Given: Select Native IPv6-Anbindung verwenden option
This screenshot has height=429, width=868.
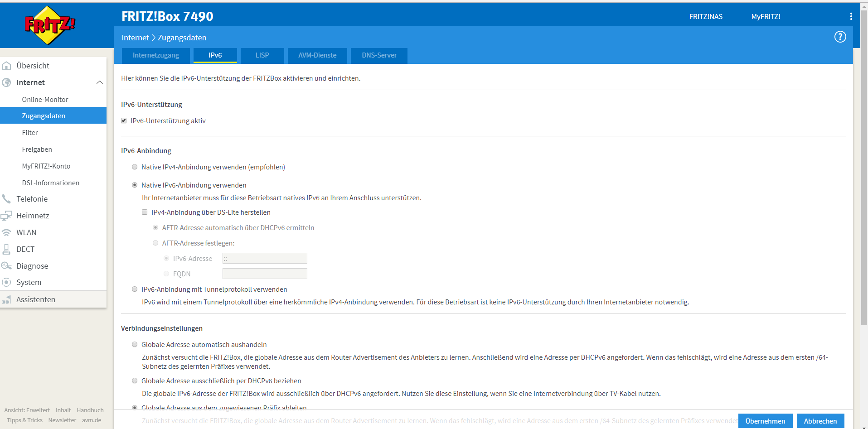Looking at the screenshot, I should [135, 185].
